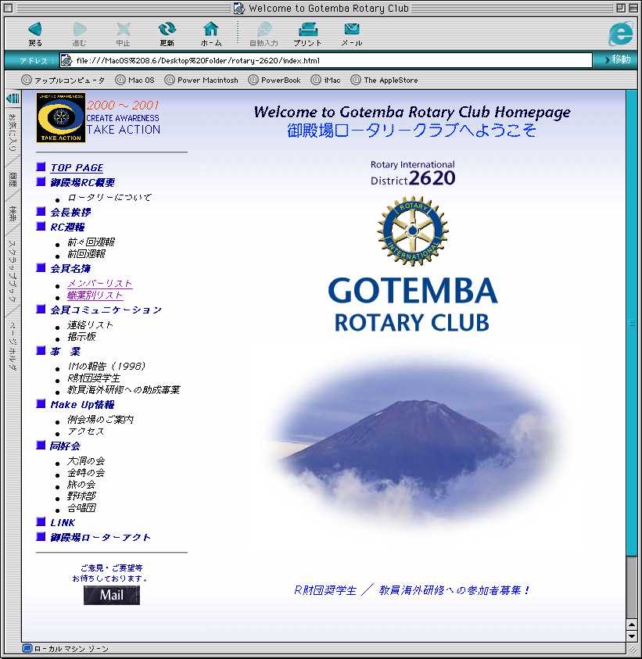The width and height of the screenshot is (642, 659).
Task: Collapse the explorer bar toggle icon
Action: click(13, 99)
